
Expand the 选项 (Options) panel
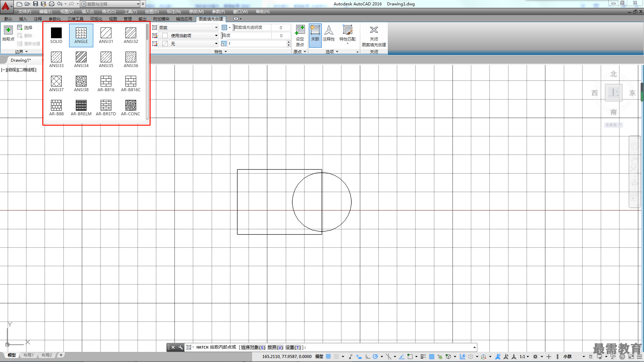pyautogui.click(x=332, y=52)
